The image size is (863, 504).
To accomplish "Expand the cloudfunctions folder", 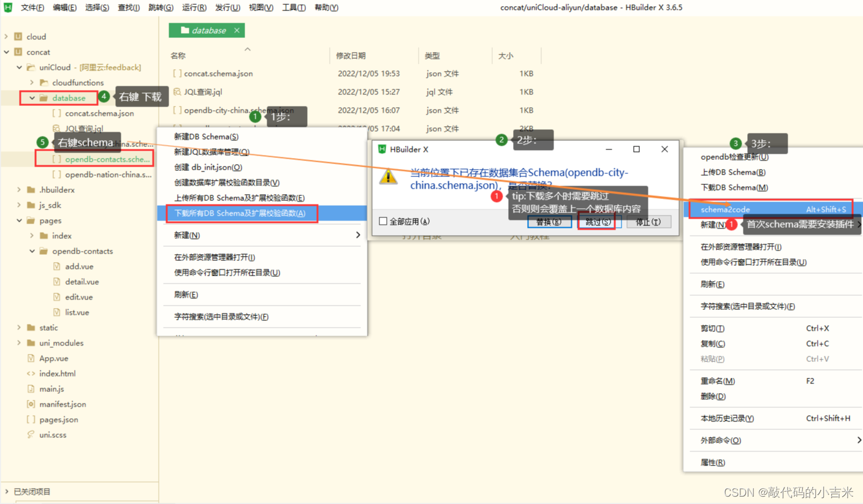I will point(32,83).
